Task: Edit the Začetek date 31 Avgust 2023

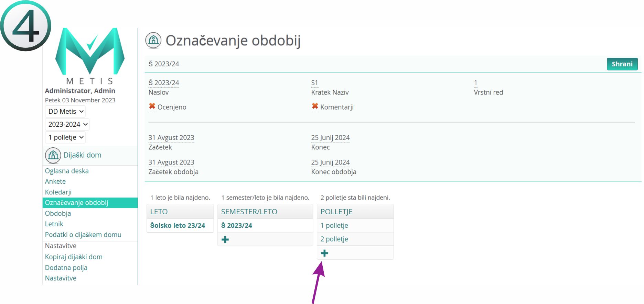Action: (171, 138)
